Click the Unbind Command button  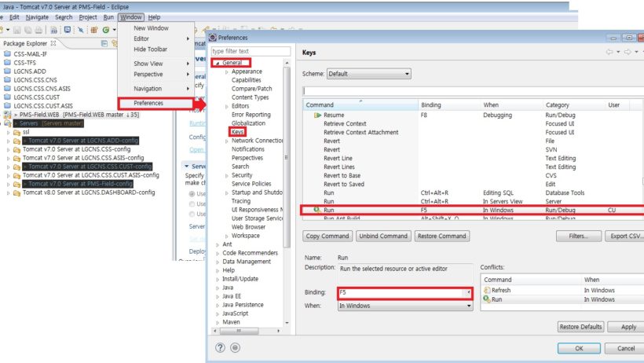pos(382,236)
